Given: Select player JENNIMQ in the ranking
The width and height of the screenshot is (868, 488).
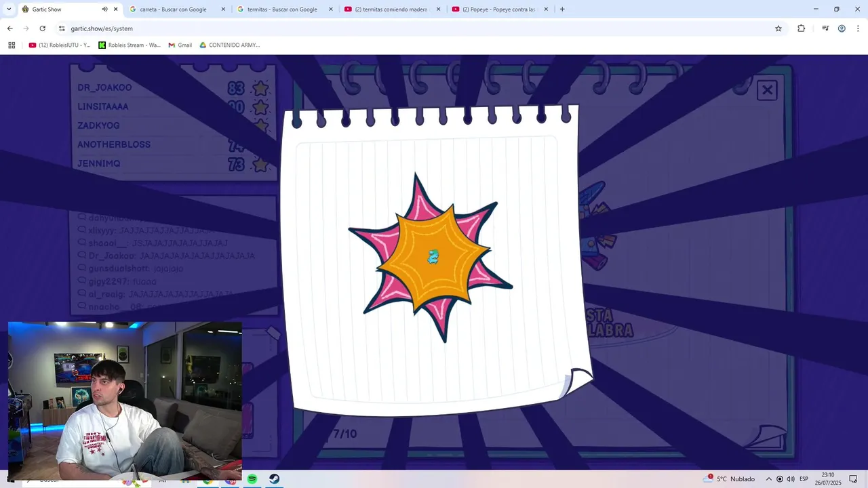Looking at the screenshot, I should (98, 163).
